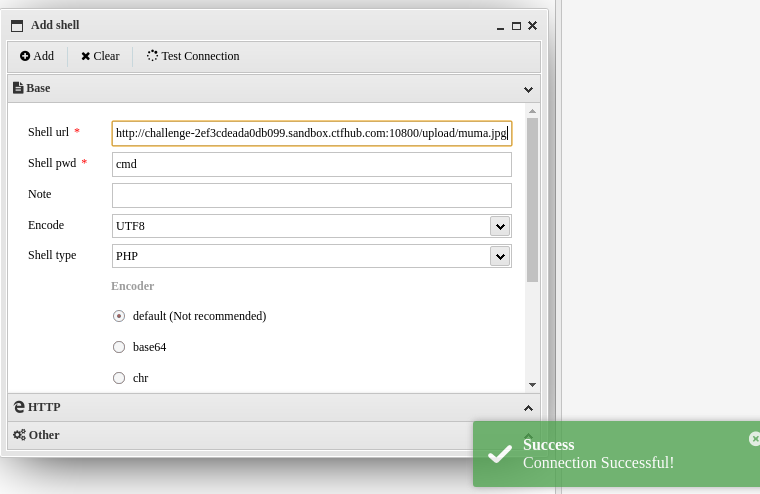The image size is (760, 494).
Task: Select the chr encoder option
Action: (119, 378)
